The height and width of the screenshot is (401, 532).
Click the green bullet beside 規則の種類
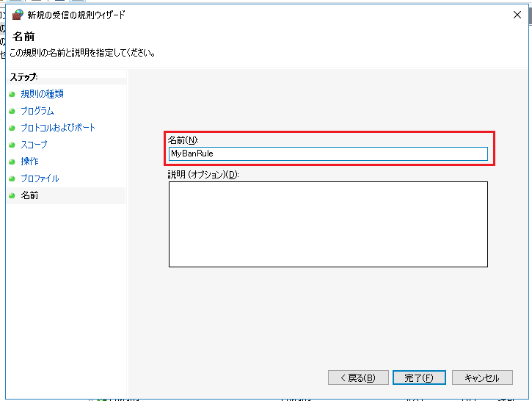coord(12,94)
